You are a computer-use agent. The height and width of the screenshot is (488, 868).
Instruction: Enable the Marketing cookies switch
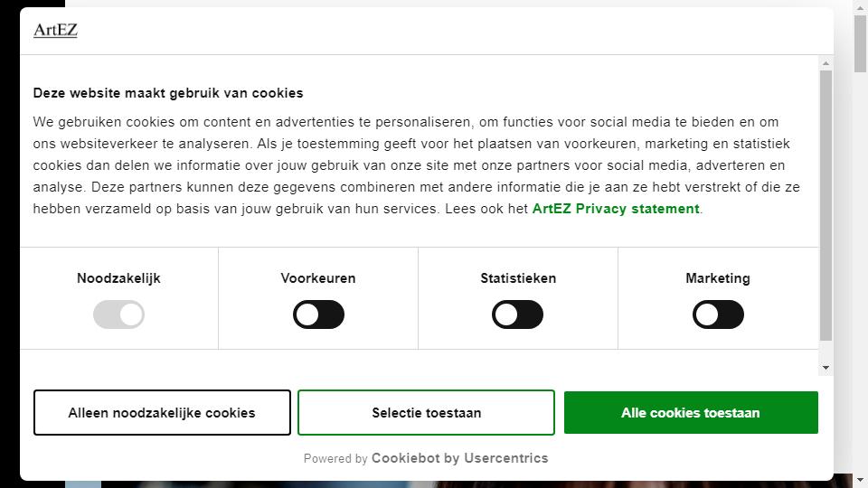tap(718, 314)
